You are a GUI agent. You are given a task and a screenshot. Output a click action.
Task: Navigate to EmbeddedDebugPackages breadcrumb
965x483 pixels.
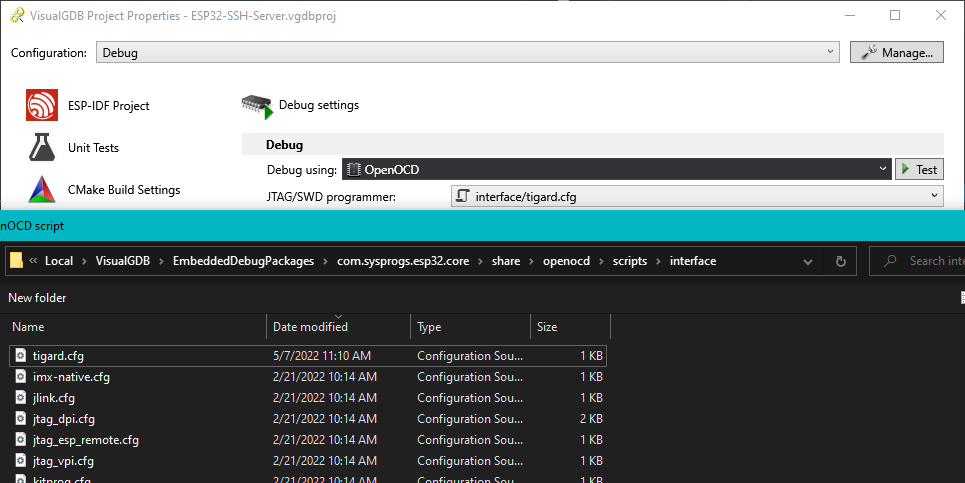tap(243, 261)
